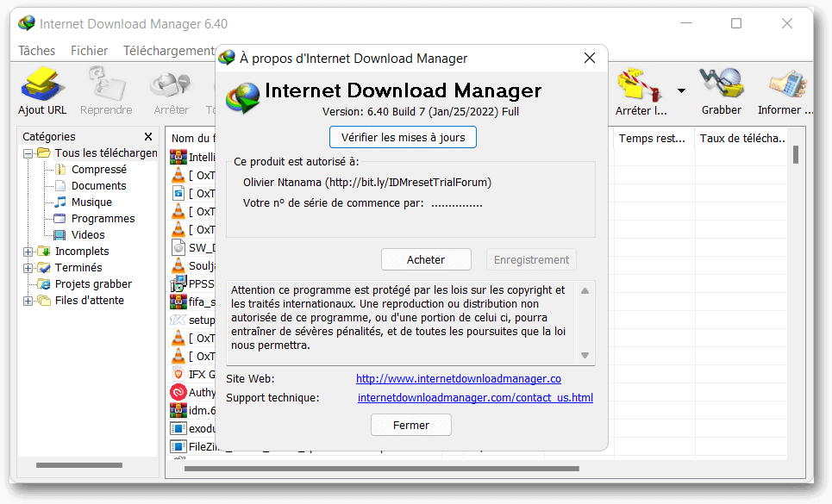Image resolution: width=832 pixels, height=504 pixels.
Task: Expand the Incomplets tree node
Action: [28, 252]
